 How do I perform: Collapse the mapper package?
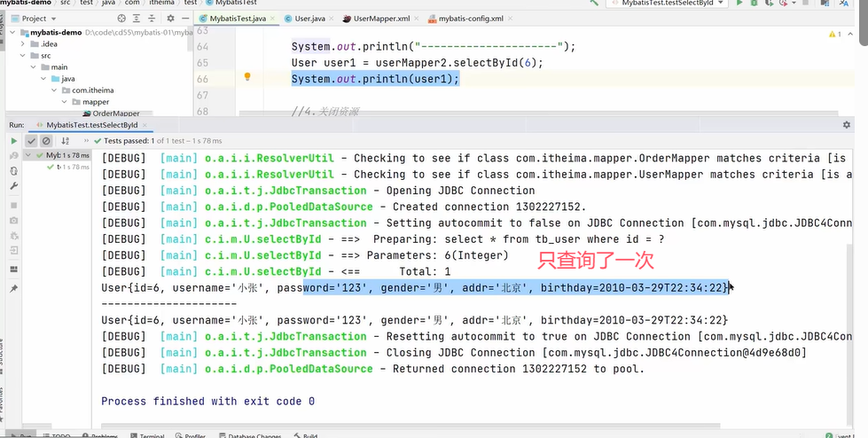click(x=65, y=102)
